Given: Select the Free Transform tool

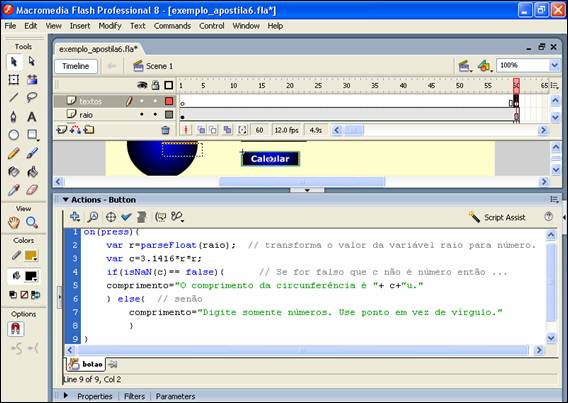Looking at the screenshot, I should click(x=14, y=80).
